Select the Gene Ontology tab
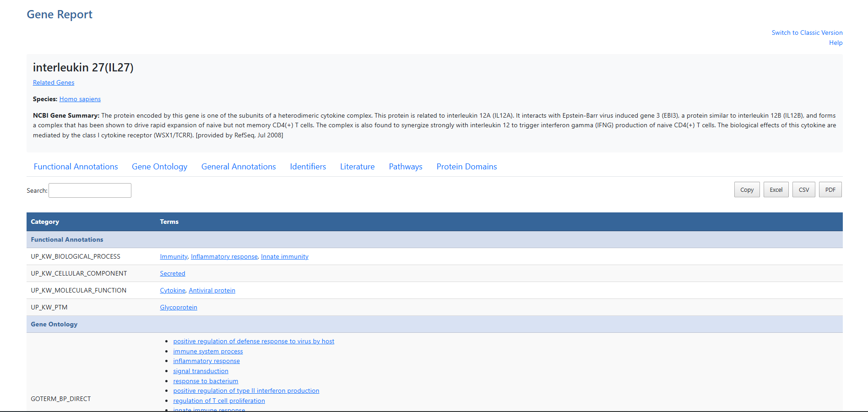The height and width of the screenshot is (412, 868). (x=159, y=166)
